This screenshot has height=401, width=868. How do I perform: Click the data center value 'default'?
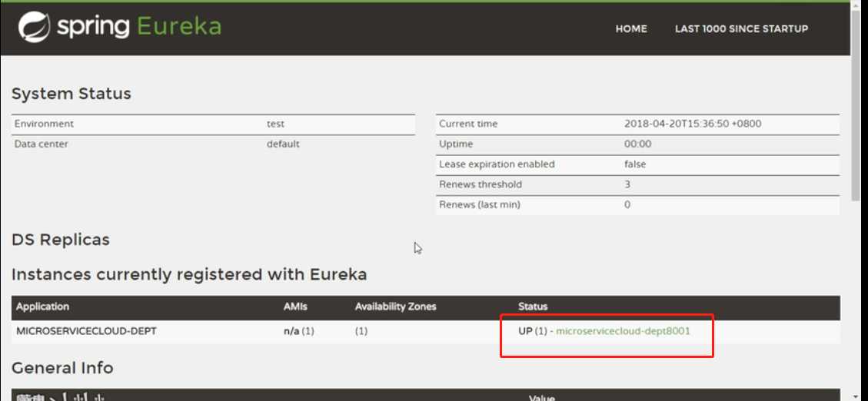pyautogui.click(x=283, y=144)
